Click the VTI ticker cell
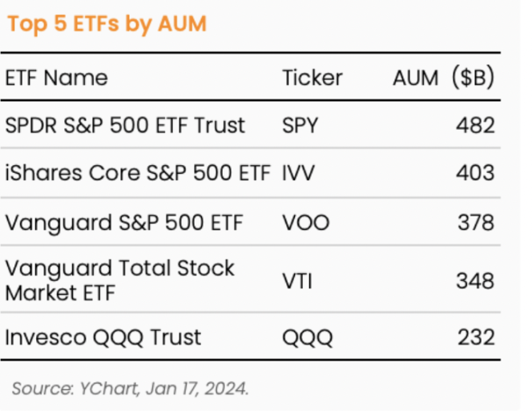 point(297,281)
